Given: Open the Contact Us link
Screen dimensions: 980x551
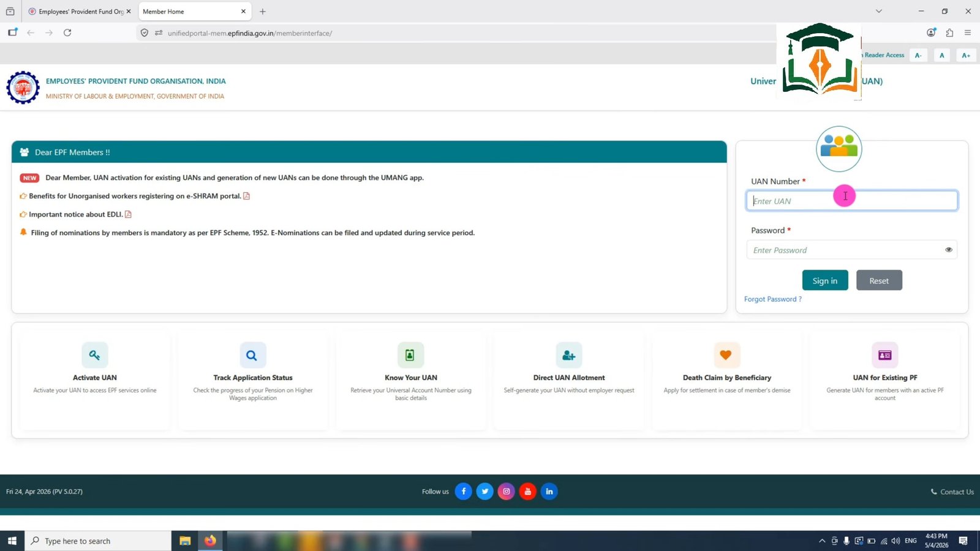Looking at the screenshot, I should (x=952, y=492).
